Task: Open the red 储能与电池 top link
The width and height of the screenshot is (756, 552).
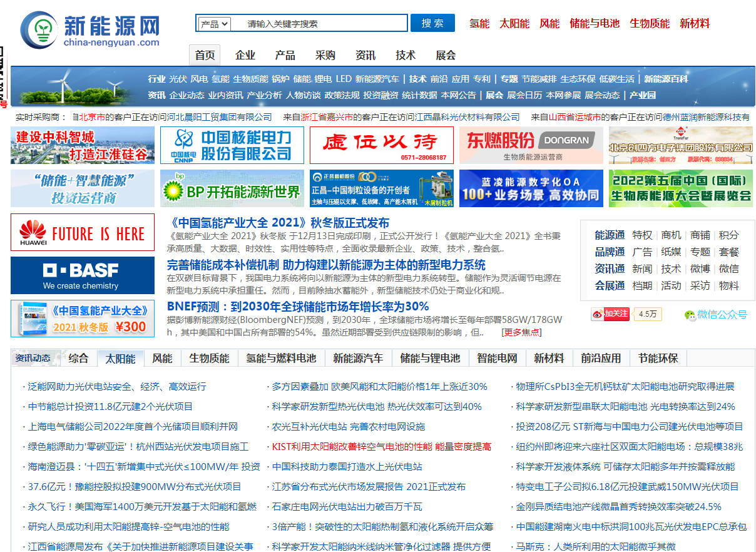Action: pyautogui.click(x=595, y=23)
